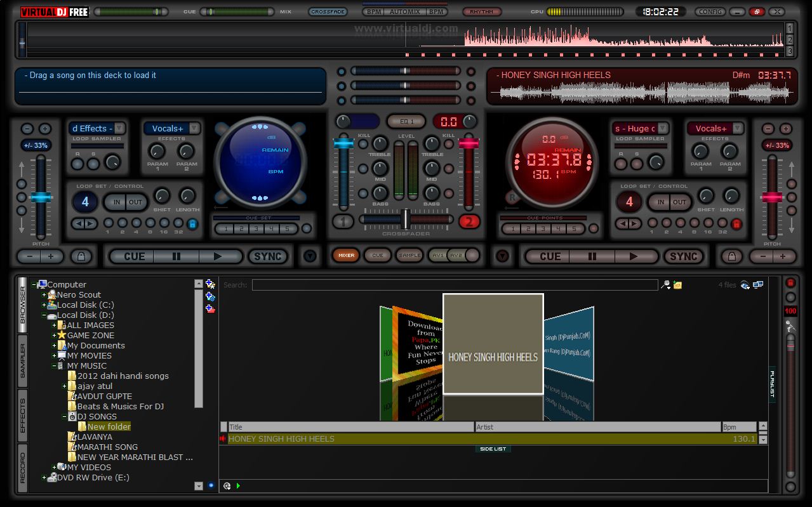Open the right deck loop sampler dropdown
Viewport: 812px width, 507px height.
click(x=662, y=128)
